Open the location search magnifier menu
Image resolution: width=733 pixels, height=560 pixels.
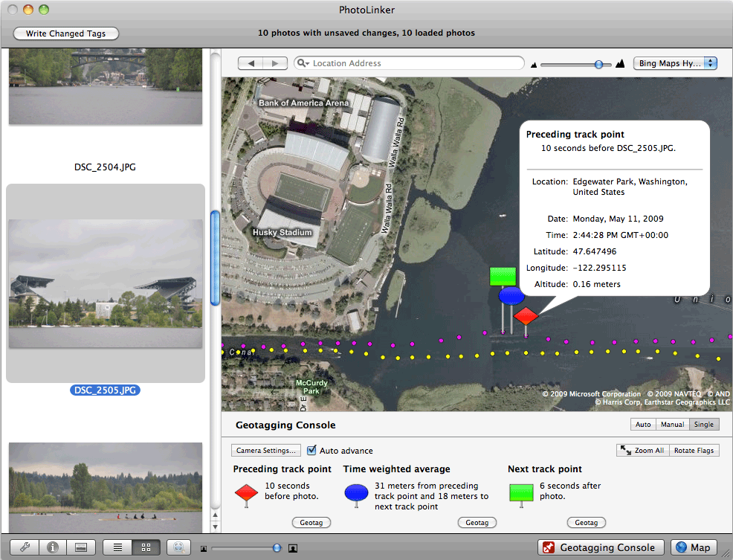click(x=303, y=63)
